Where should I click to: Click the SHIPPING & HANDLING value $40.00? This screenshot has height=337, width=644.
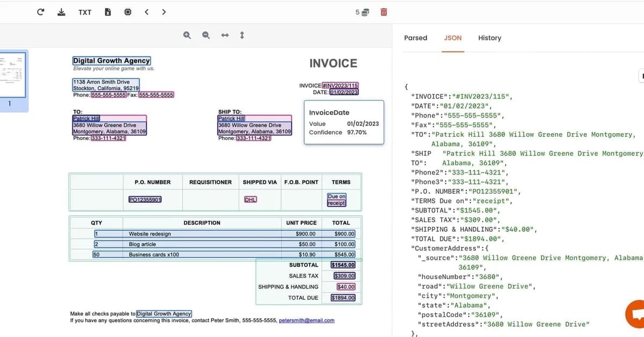tap(346, 287)
